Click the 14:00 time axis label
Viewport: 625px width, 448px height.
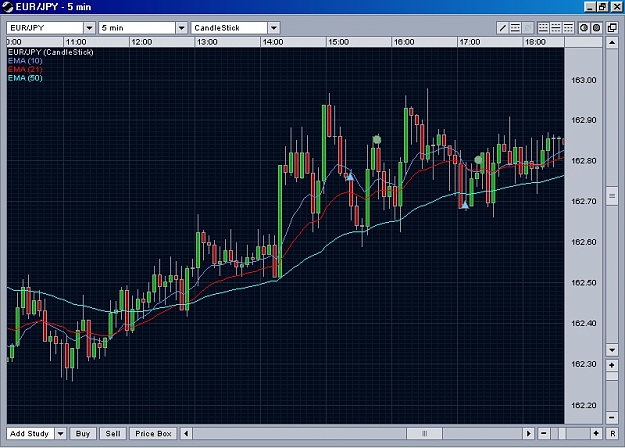click(x=273, y=42)
